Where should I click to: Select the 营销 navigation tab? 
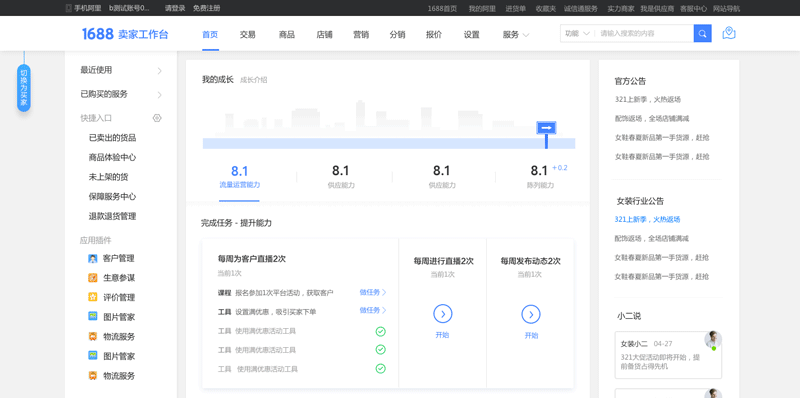coord(361,35)
